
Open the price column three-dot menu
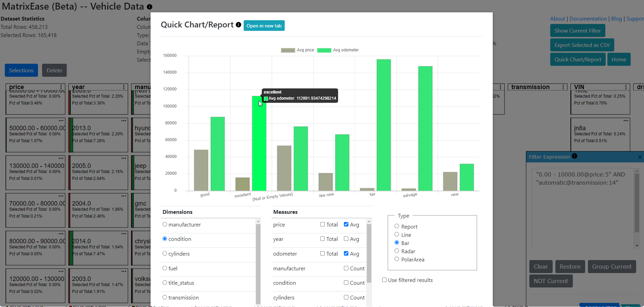61,87
